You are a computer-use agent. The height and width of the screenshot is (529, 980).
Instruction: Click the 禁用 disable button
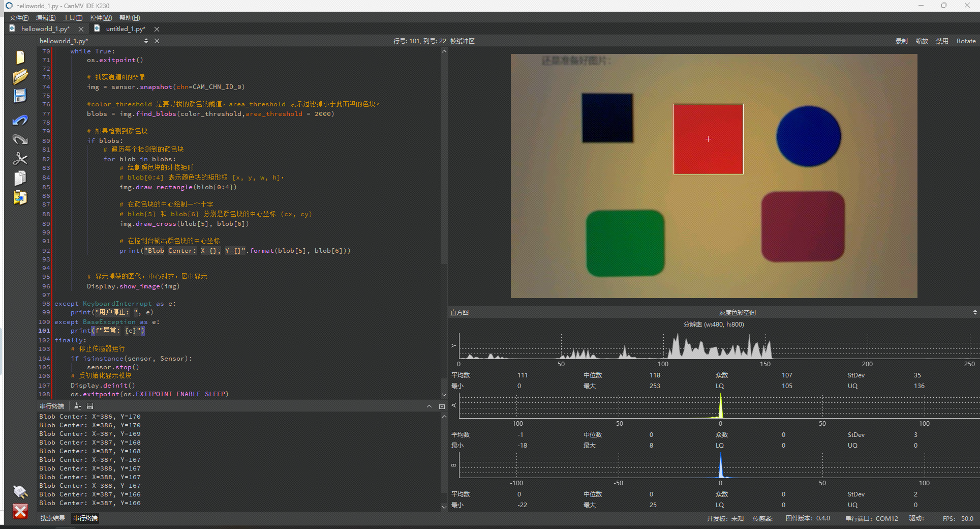(942, 41)
